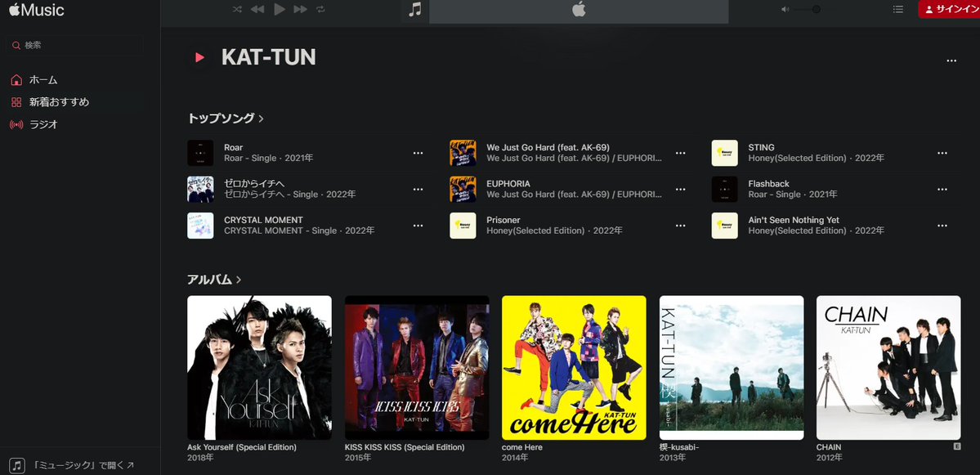Toggle repeat mode
Image resolution: width=980 pixels, height=475 pixels.
[319, 9]
